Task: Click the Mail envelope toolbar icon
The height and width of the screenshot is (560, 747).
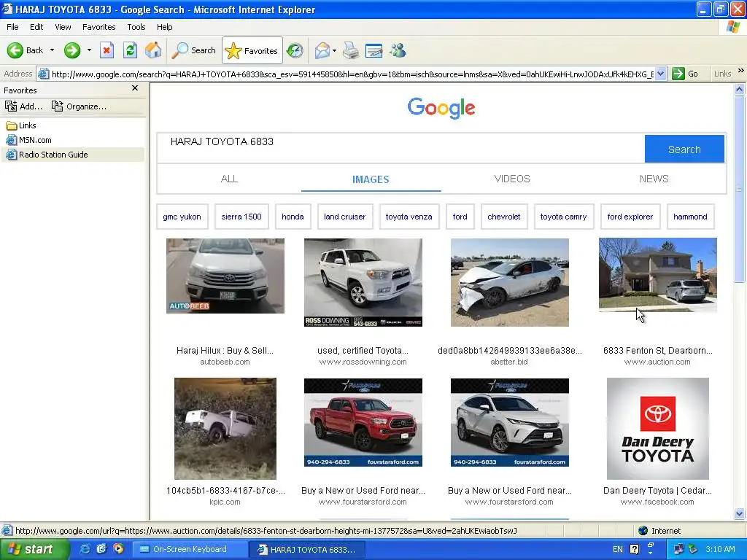Action: 322,50
